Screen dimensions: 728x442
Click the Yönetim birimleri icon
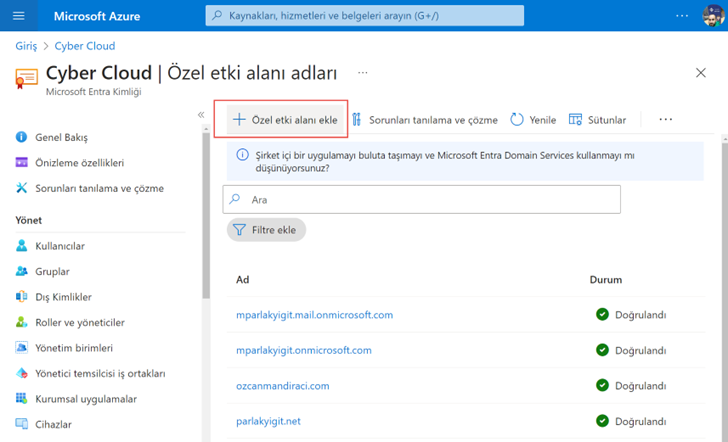pos(21,347)
